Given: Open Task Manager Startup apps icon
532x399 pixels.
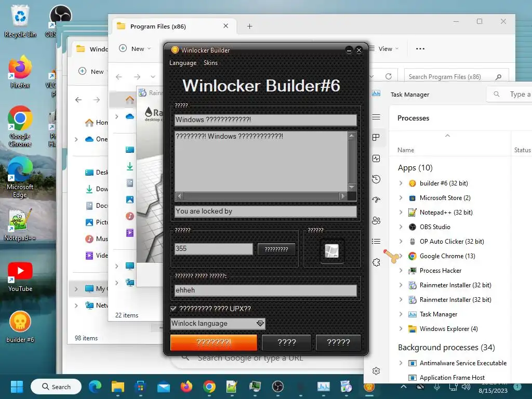Looking at the screenshot, I should point(376,200).
